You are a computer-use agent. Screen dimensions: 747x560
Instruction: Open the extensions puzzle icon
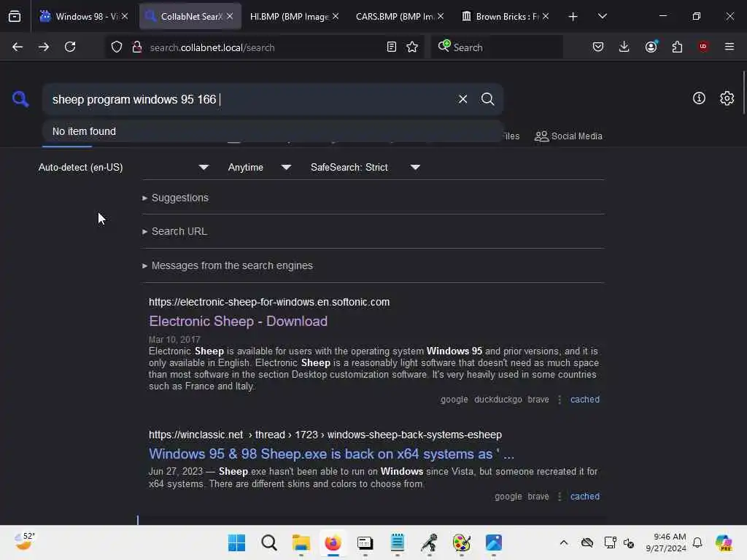(x=677, y=47)
